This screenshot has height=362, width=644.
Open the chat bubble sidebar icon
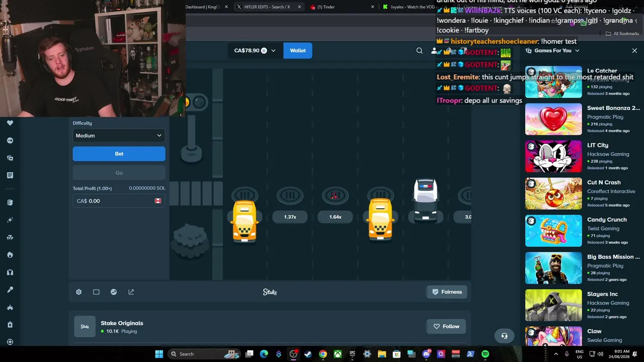10,175
